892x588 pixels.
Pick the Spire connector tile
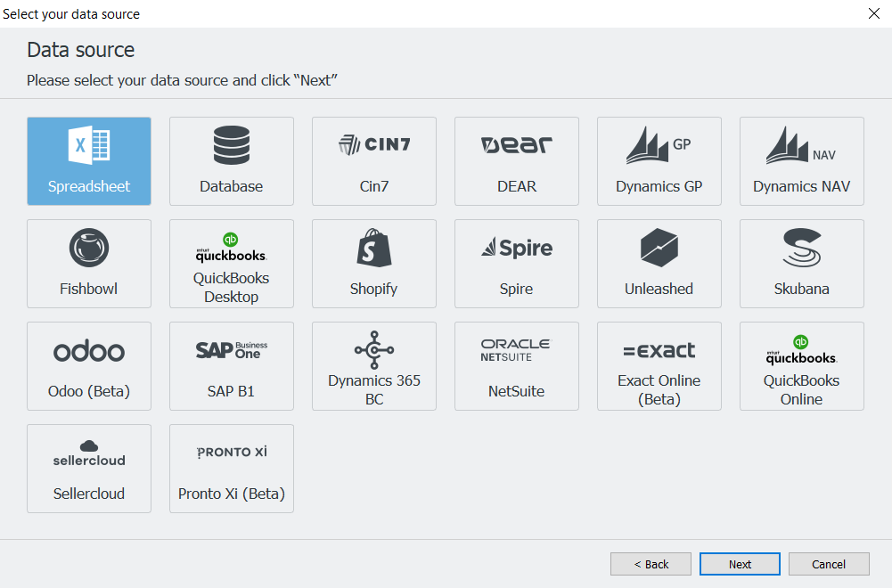coord(517,264)
